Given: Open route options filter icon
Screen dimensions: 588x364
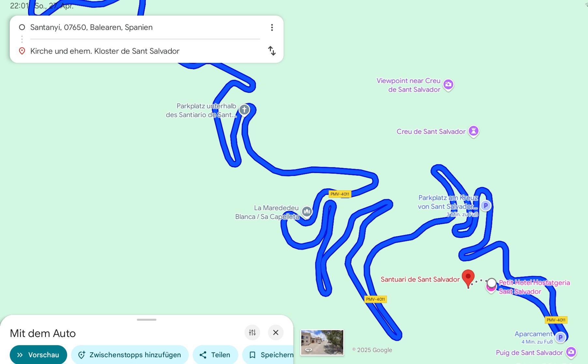Looking at the screenshot, I should (252, 332).
